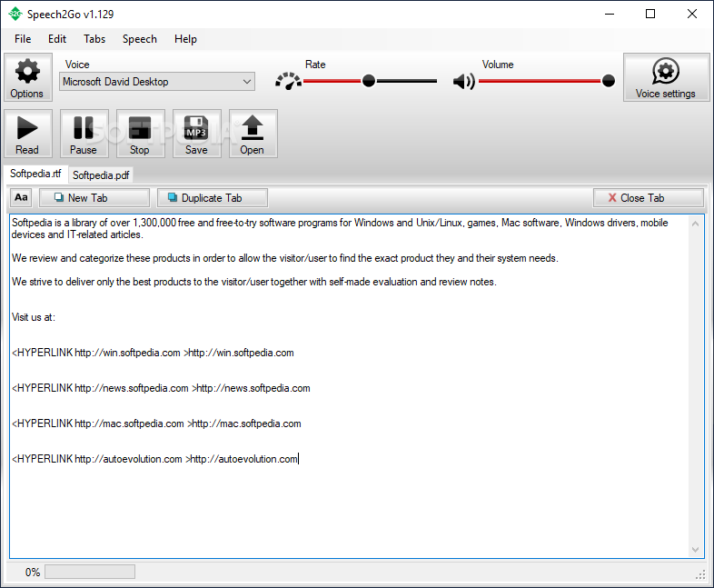The image size is (714, 588).
Task: Open the Help menu
Action: tap(185, 39)
